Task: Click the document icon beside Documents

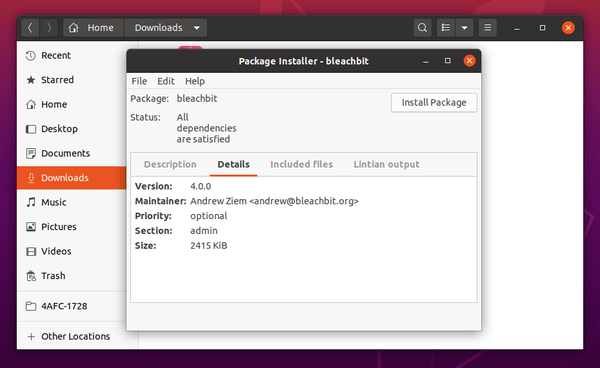Action: [x=31, y=153]
